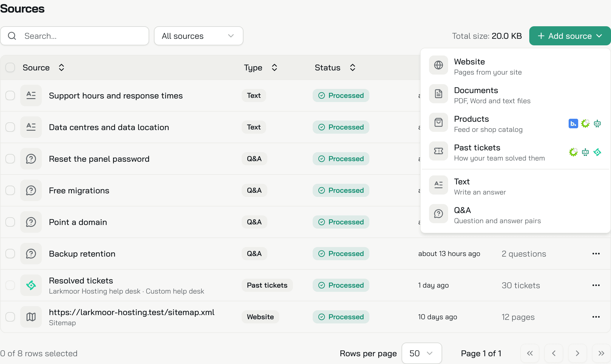Select the Backup retention row checkbox
This screenshot has width=611, height=364.
10,254
